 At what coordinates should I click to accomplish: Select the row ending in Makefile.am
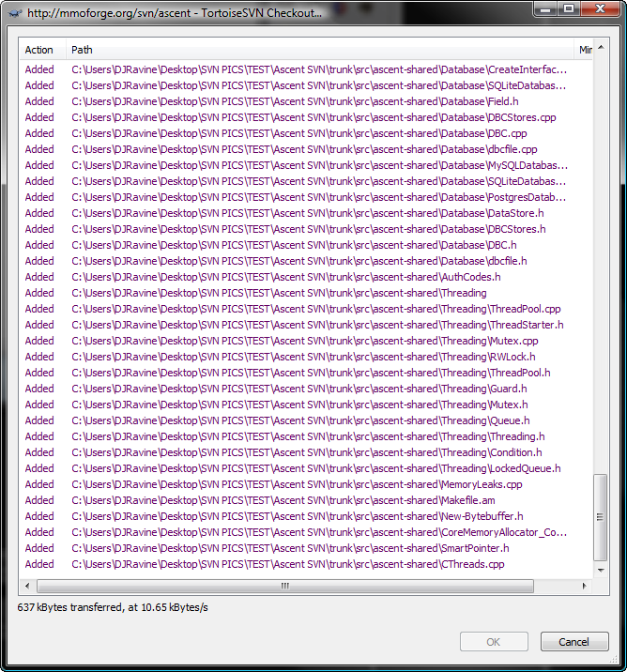(x=306, y=500)
